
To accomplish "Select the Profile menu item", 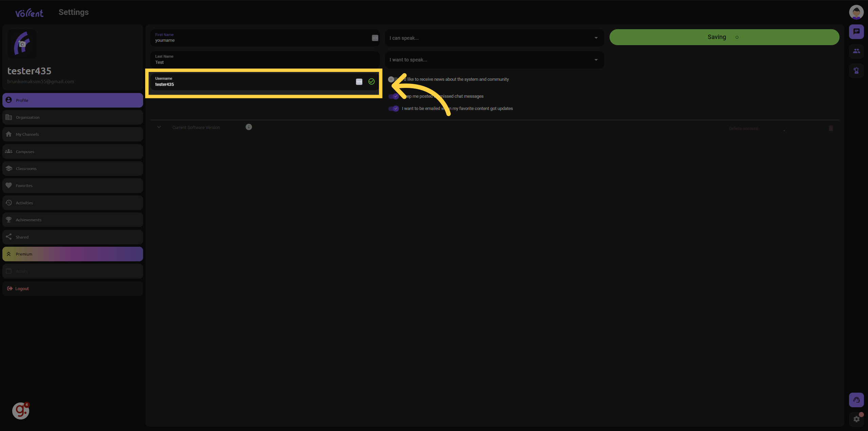I will pos(73,100).
